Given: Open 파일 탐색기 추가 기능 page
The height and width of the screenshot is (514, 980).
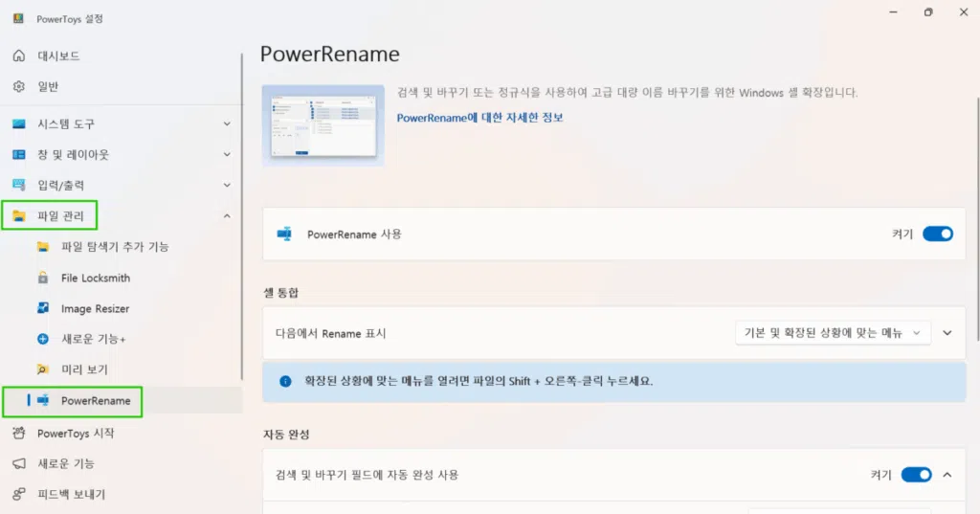Looking at the screenshot, I should 115,246.
